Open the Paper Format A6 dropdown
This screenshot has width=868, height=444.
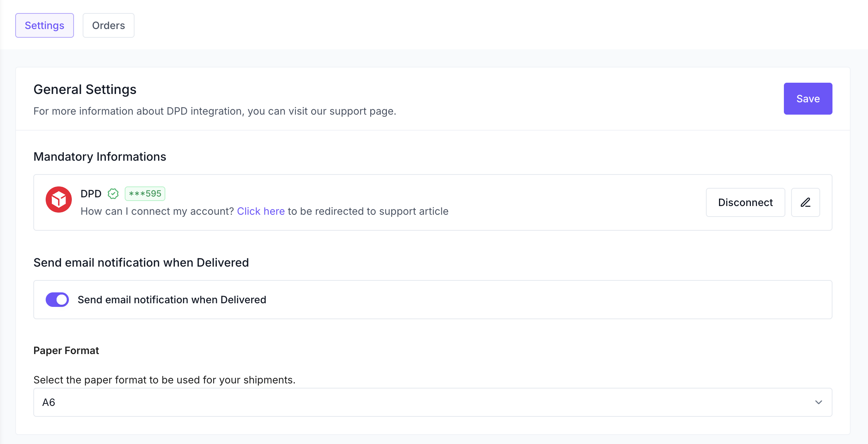(x=433, y=402)
